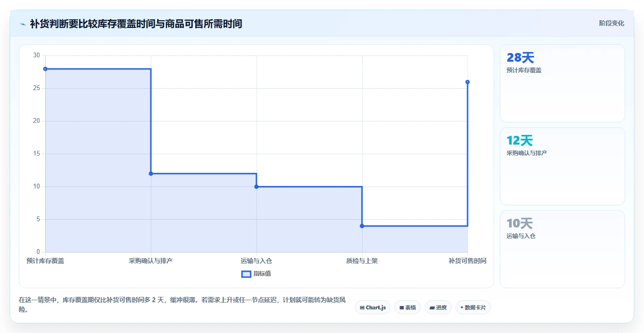Open the 28天 预计库存覆盖 card
Image resolution: width=644 pixels, height=333 pixels.
(x=562, y=83)
